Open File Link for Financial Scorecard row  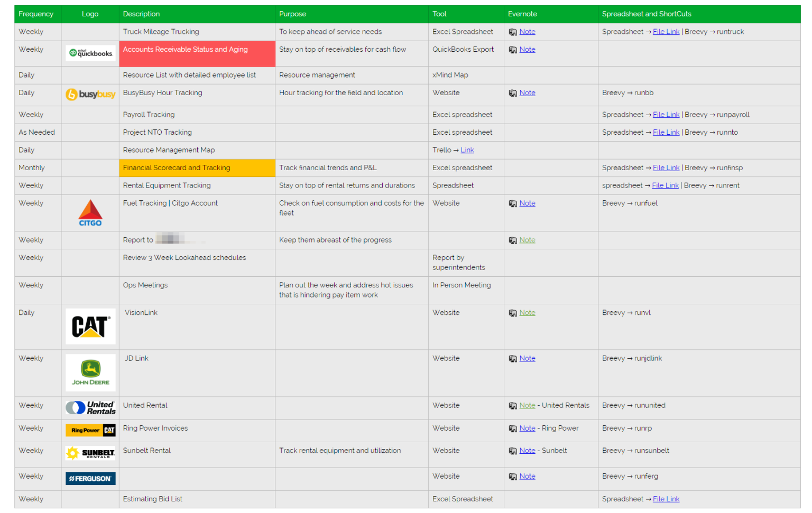point(666,168)
